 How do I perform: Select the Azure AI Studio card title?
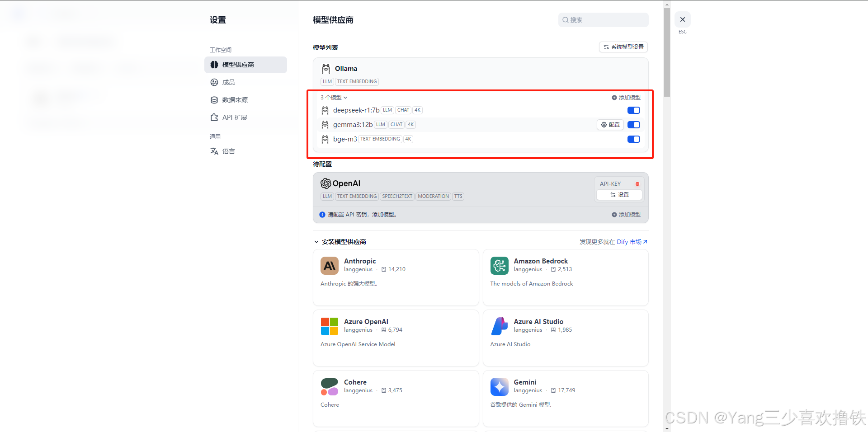pyautogui.click(x=538, y=322)
